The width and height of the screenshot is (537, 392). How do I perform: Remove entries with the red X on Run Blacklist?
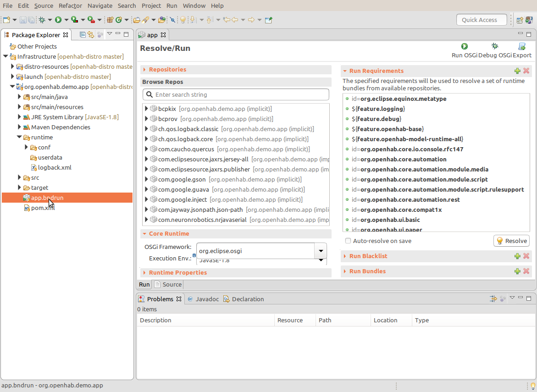[526, 256]
